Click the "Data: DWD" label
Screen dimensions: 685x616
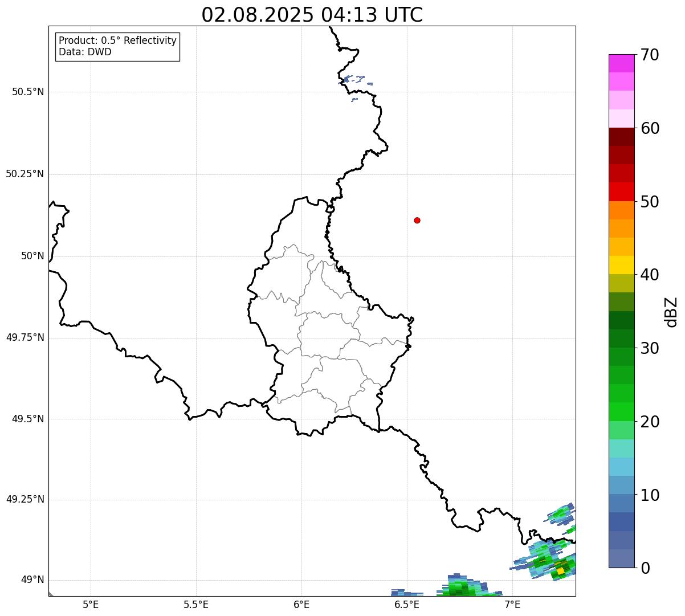85,52
